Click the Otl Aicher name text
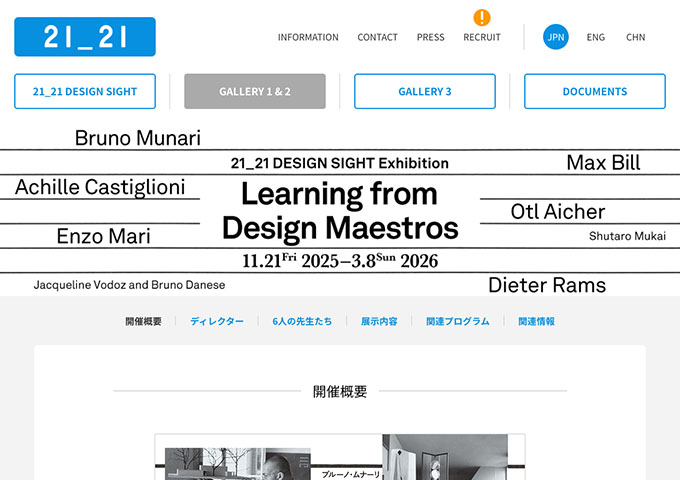680x480 pixels. pyautogui.click(x=558, y=212)
